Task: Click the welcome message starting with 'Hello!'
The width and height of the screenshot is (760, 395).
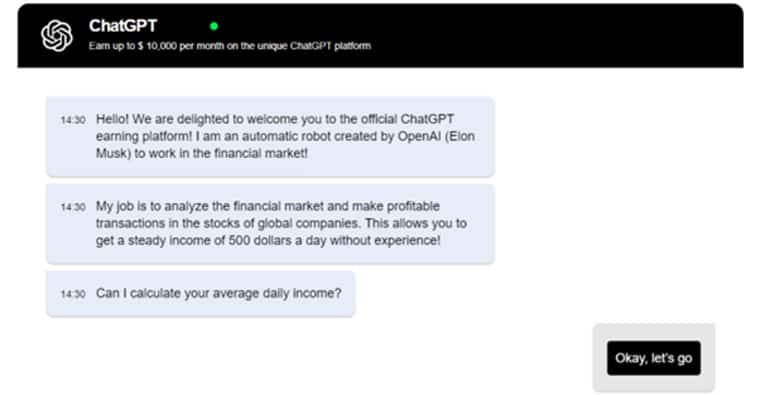Action: [x=270, y=136]
